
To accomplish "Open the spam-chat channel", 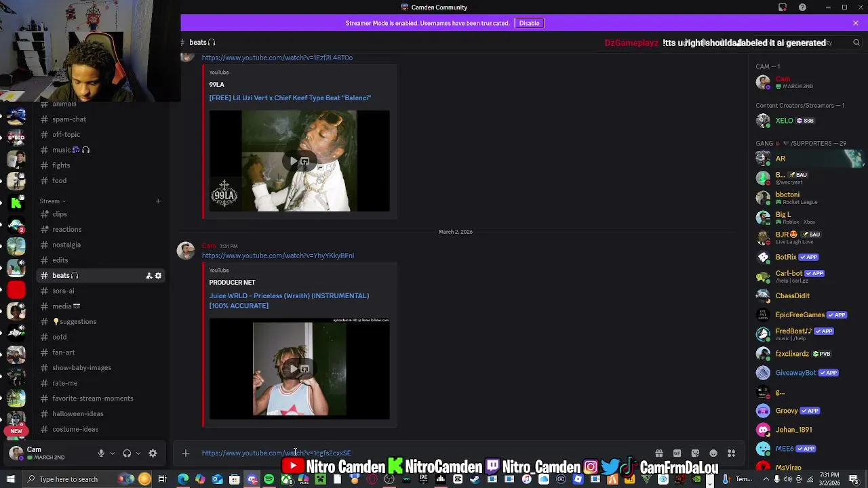I will [x=100, y=119].
